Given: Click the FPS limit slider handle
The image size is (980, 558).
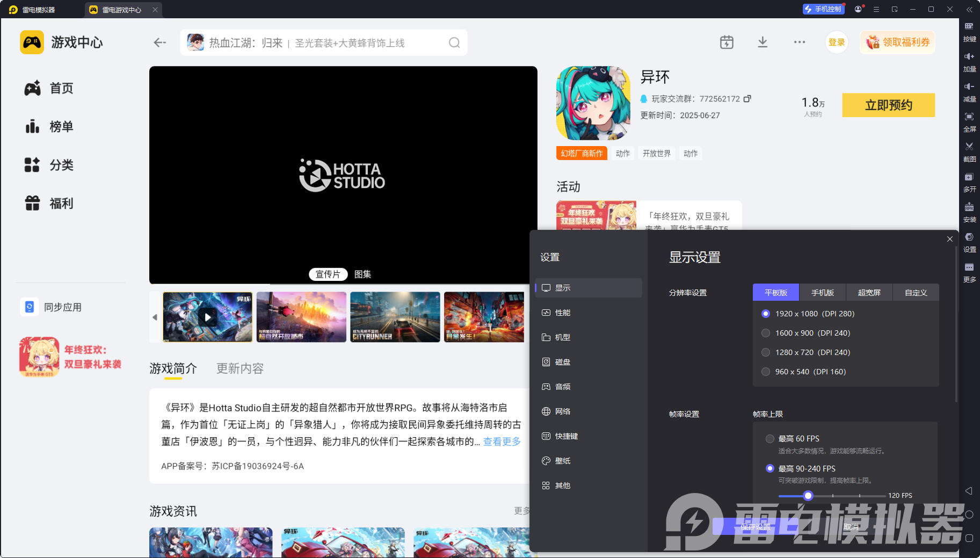Looking at the screenshot, I should point(808,496).
